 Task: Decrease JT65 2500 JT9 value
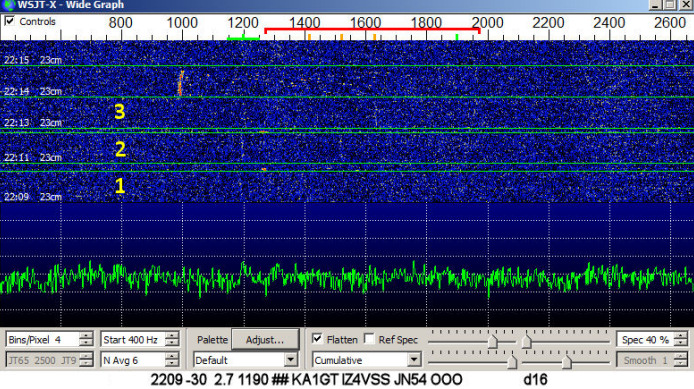click(86, 363)
